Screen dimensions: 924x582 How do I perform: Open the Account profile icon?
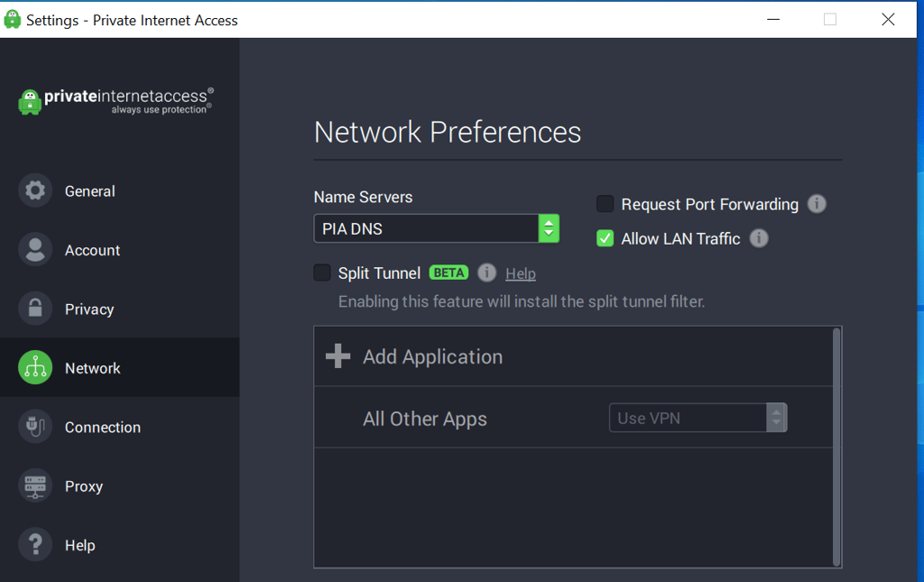[35, 249]
